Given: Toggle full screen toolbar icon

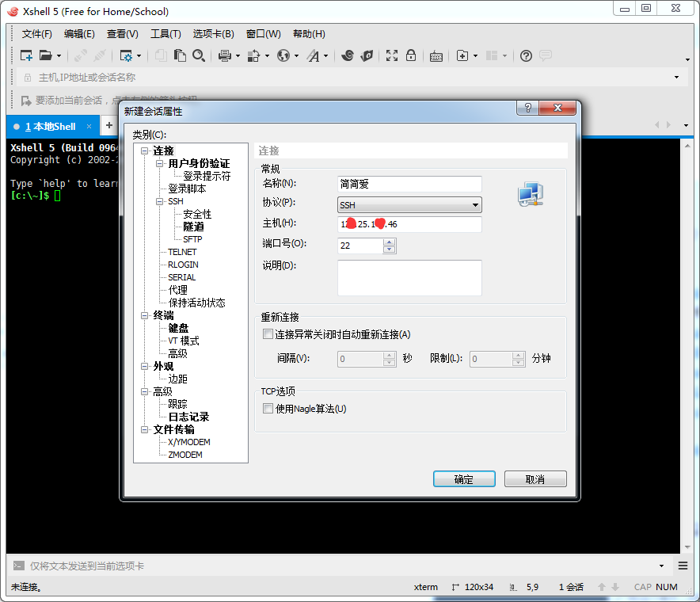Looking at the screenshot, I should (392, 55).
